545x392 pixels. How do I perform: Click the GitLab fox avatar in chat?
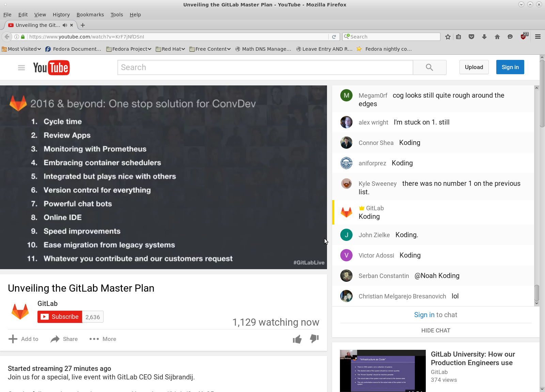[x=346, y=212]
